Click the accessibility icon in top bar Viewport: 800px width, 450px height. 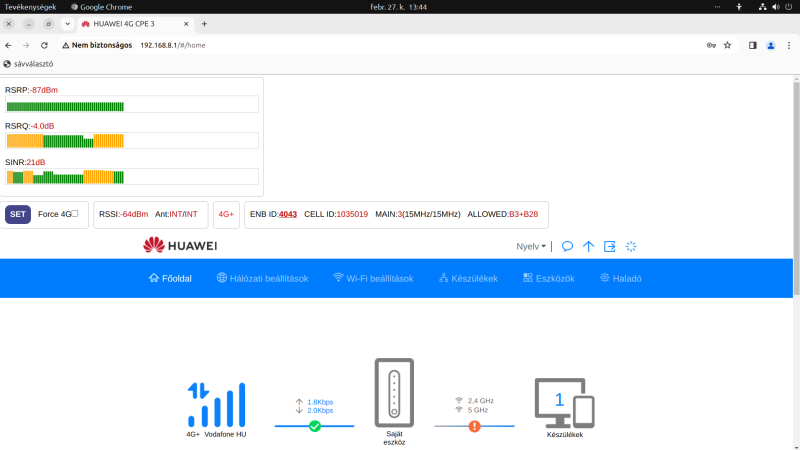pos(739,7)
